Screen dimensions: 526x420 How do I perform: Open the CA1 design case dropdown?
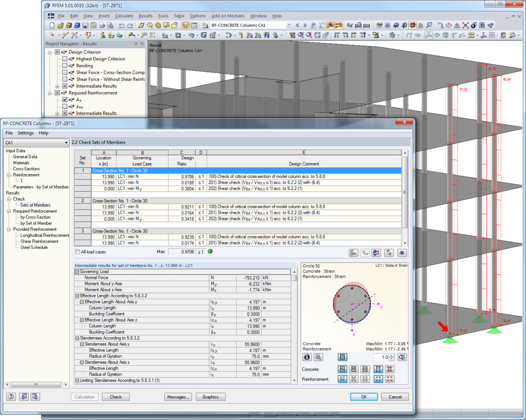67,142
